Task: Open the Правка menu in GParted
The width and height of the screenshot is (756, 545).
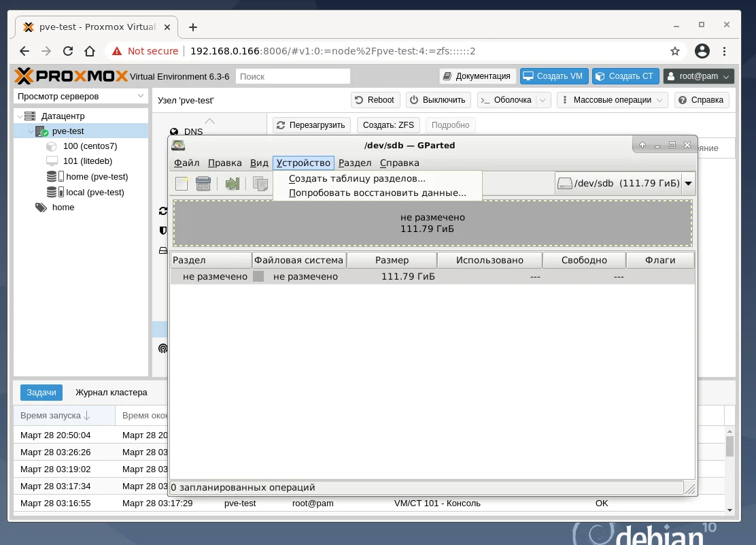Action: [224, 163]
